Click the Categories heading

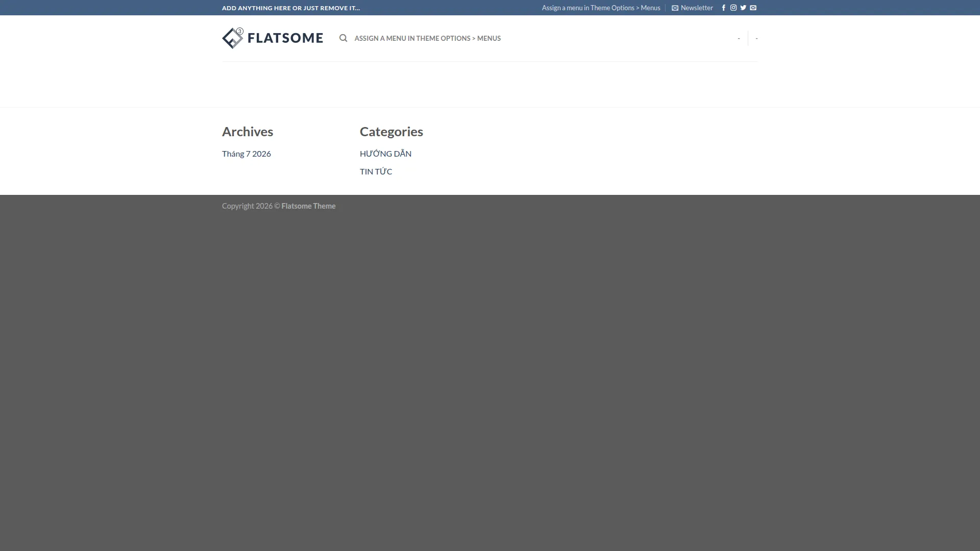391,132
